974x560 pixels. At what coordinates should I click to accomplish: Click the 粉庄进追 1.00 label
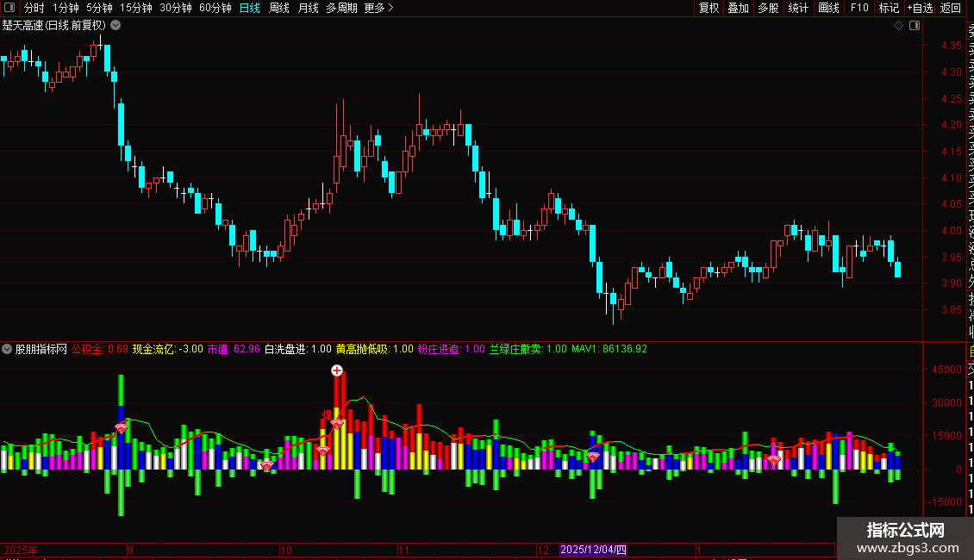point(451,349)
